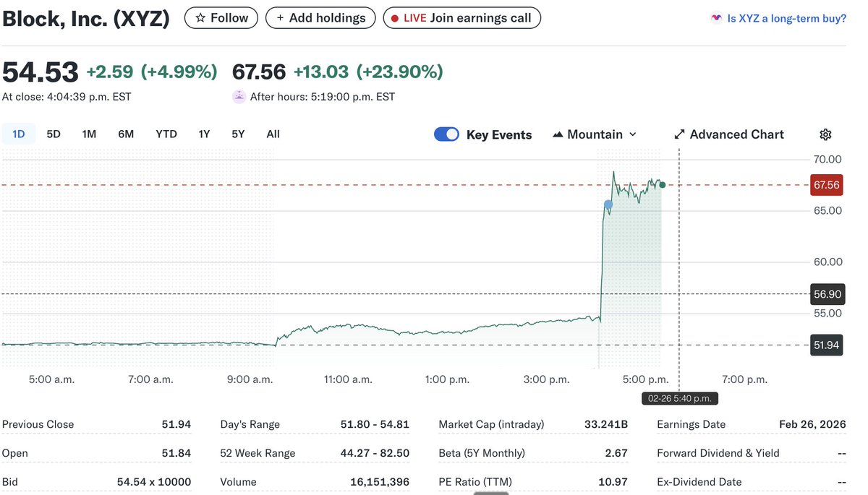Switch chart to 6M range
Screen dimensions: 868x495
tap(126, 134)
